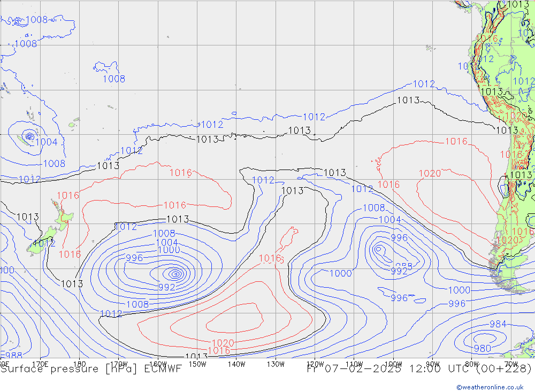This screenshot has height=392, width=535.
Task: Click the 130W longitude label
Action: pos(276,364)
